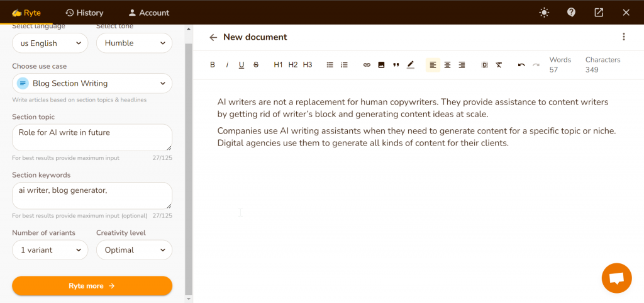Toggle bold formatting in editor toolbar
This screenshot has width=644, height=303.
(213, 65)
